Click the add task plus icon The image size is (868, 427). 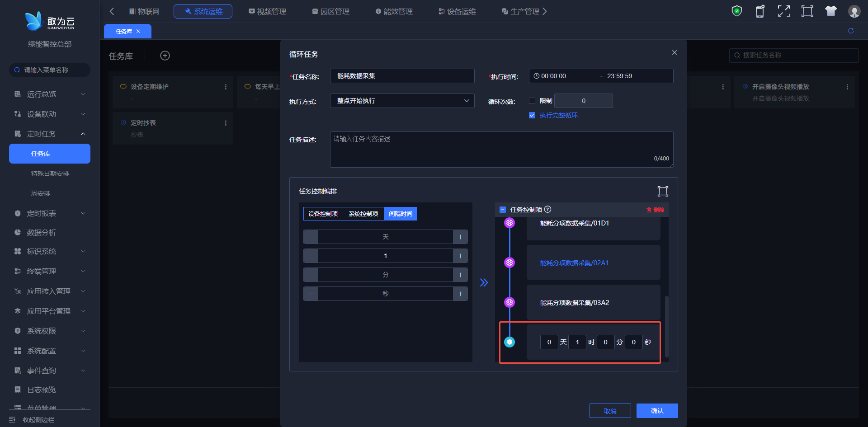click(x=165, y=56)
